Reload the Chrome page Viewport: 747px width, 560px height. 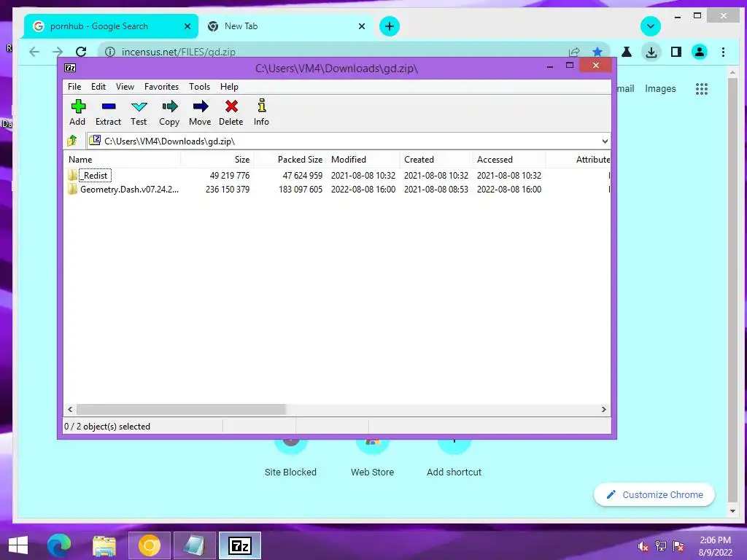(82, 52)
